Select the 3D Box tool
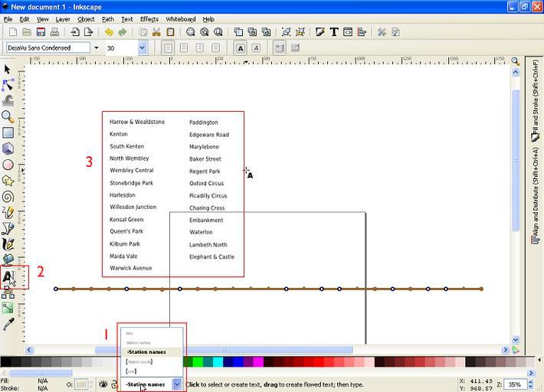This screenshot has height=392, width=544. 8,149
